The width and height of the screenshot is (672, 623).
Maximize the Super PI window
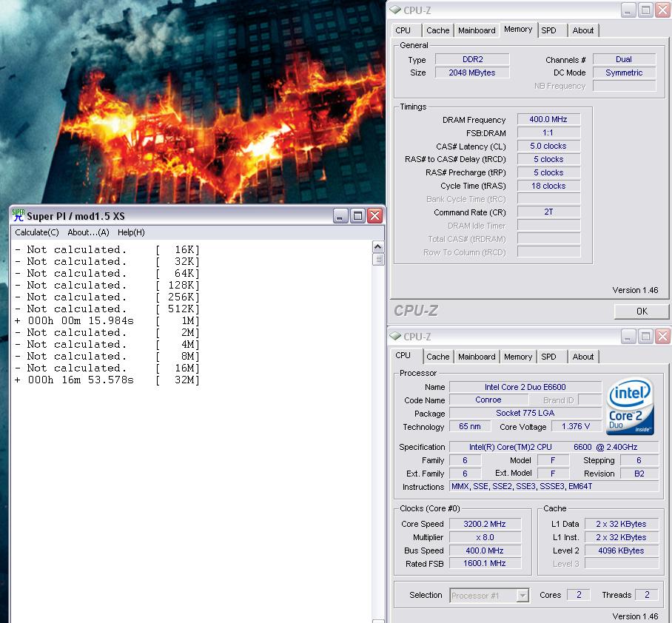click(357, 215)
